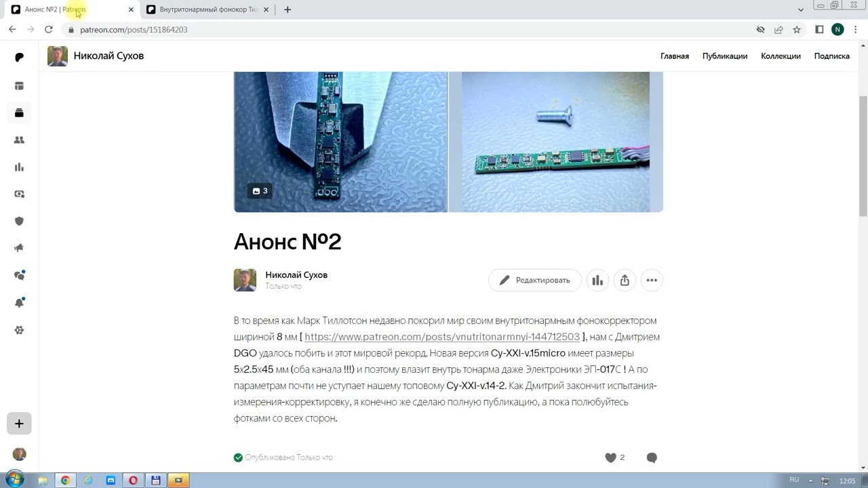Toggle the browser side panel
The width and height of the screenshot is (868, 488).
click(819, 30)
